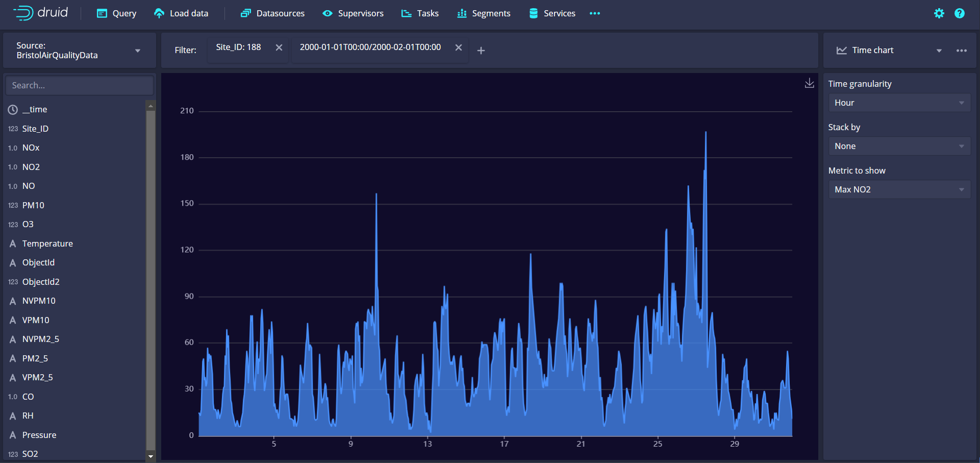Click the column list scroll-down arrow
This screenshot has height=463, width=980.
pos(150,456)
